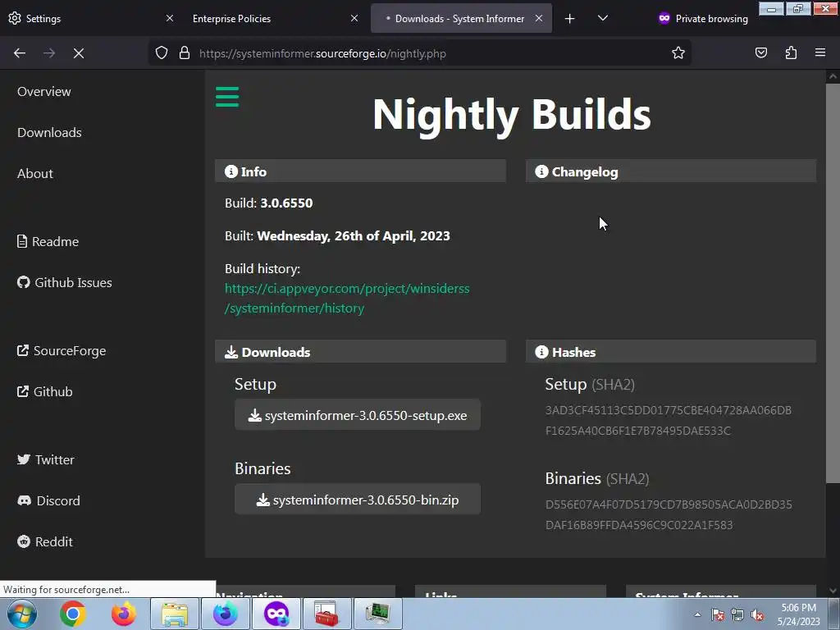Close the Enterprise Policies tab
The image size is (840, 630).
[354, 18]
